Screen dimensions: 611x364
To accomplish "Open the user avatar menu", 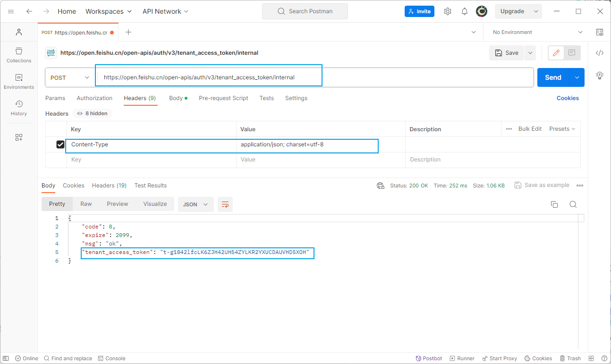I will click(x=482, y=11).
